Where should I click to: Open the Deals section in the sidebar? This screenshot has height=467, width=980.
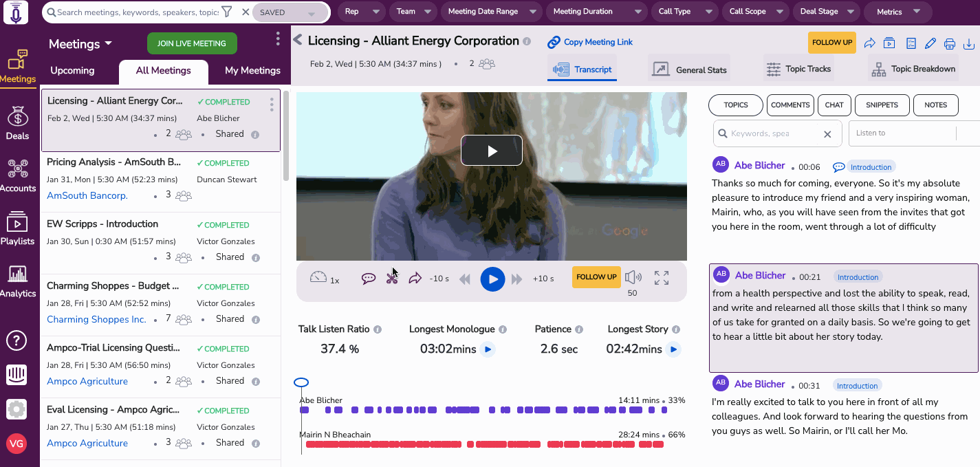tap(17, 122)
